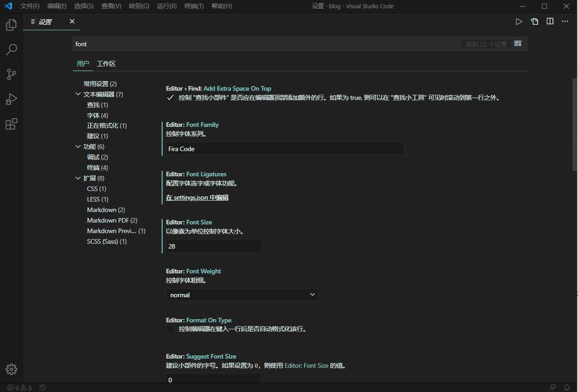Screen dimensions: 578x392
Task: Click the settings editor vertical scrollbar
Action: pos(575,125)
